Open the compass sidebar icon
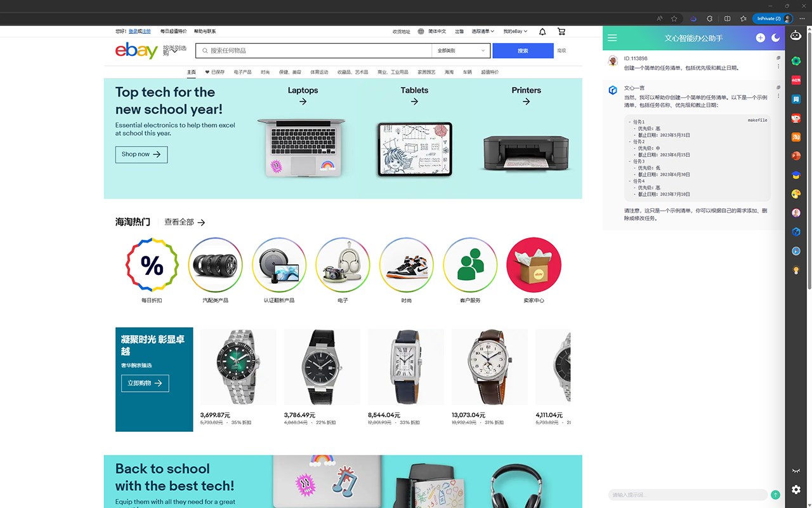812x508 pixels. pos(796,251)
